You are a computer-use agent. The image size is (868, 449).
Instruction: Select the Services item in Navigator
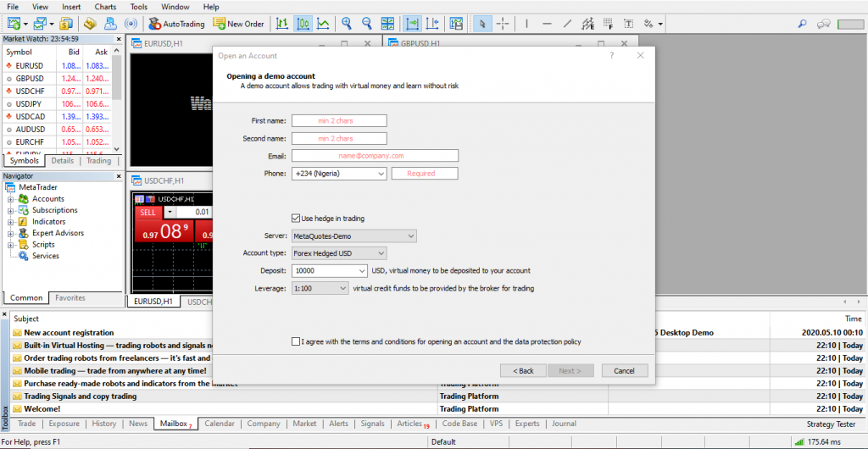(46, 256)
